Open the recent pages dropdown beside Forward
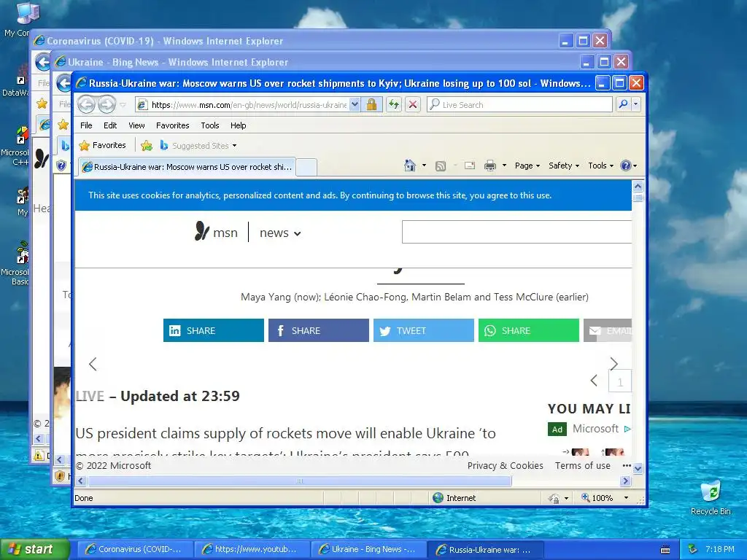This screenshot has width=747, height=560. tap(123, 105)
